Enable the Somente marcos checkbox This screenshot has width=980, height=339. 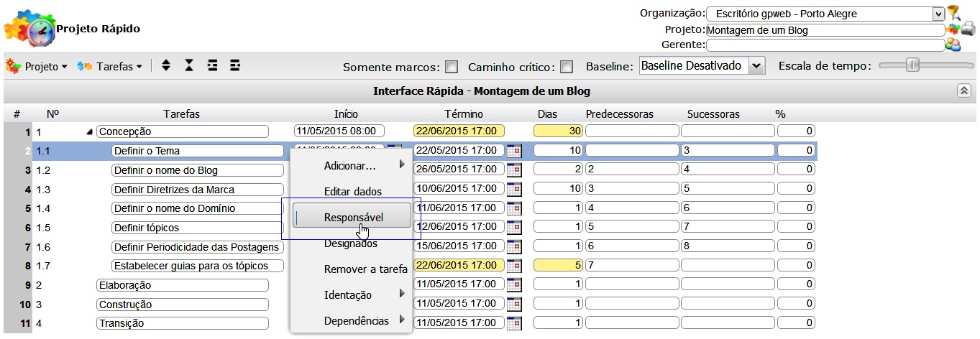[452, 67]
